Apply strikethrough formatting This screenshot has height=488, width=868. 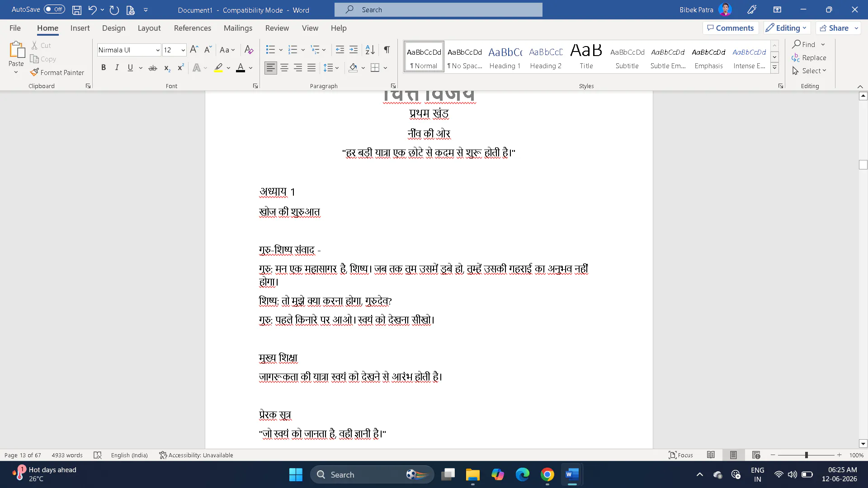click(153, 68)
